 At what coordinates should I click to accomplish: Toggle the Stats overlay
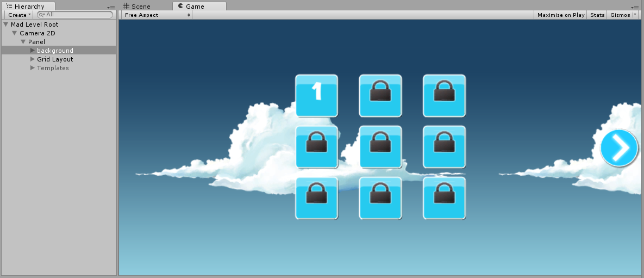tap(597, 15)
